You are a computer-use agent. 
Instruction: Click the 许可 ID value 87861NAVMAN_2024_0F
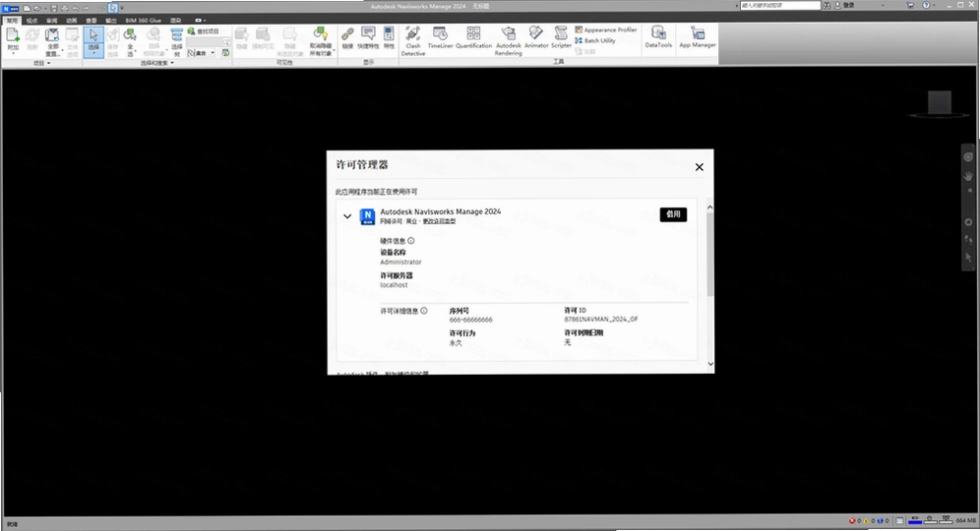[x=601, y=320]
